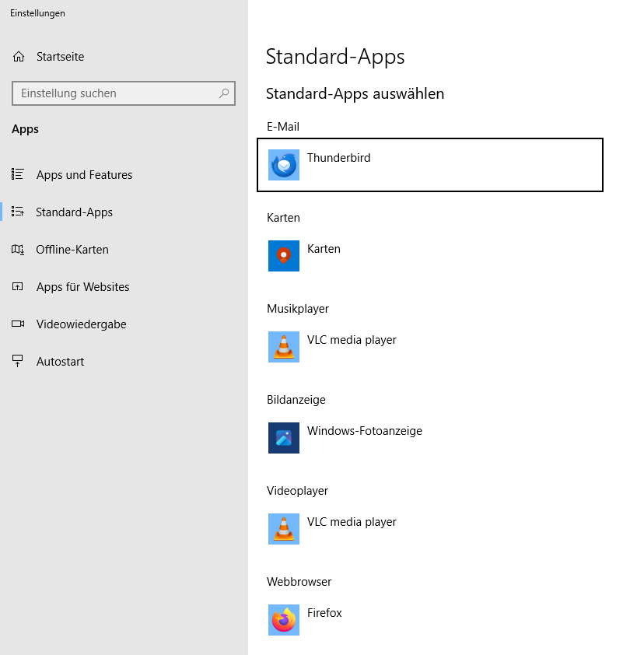The image size is (644, 655).
Task: Click the Videowiedergabe camera icon
Action: (18, 324)
